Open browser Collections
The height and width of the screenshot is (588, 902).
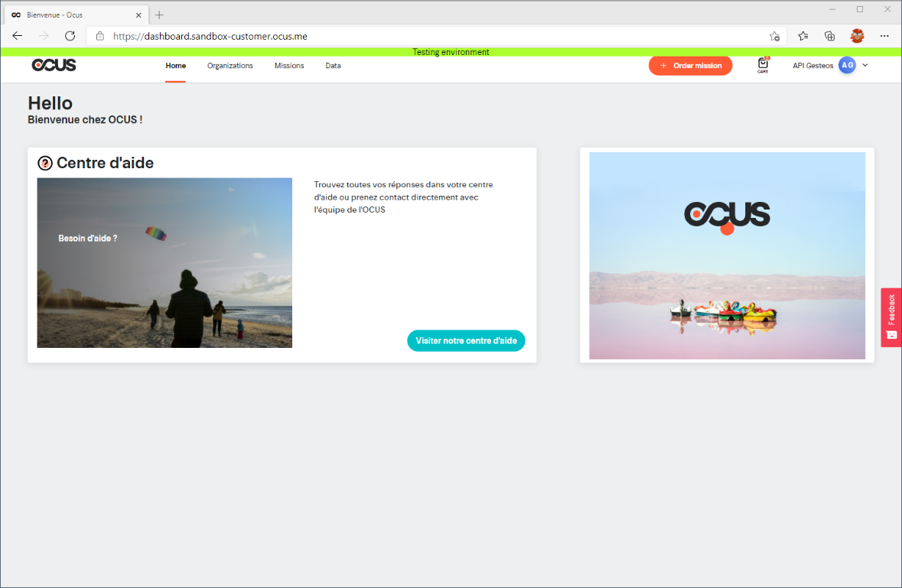coord(829,36)
